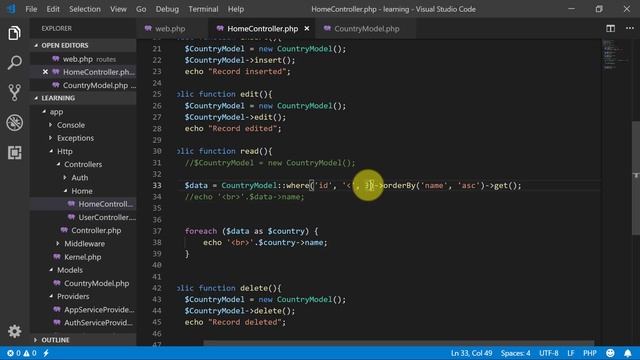Collapse the Providers folder
Viewport: 640px width, 360px height.
point(73,296)
